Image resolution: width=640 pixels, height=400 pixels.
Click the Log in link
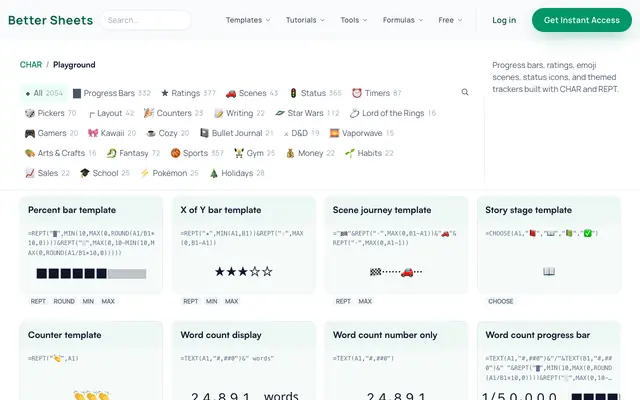504,20
